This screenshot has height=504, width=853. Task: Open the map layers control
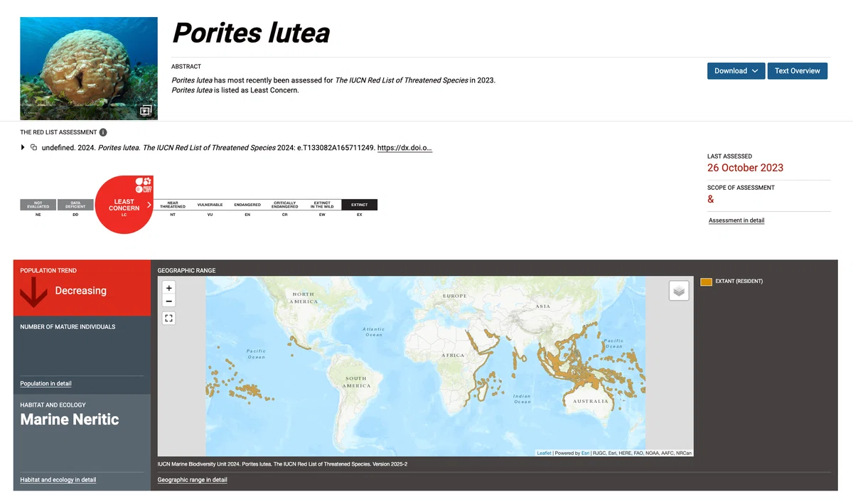pos(679,291)
